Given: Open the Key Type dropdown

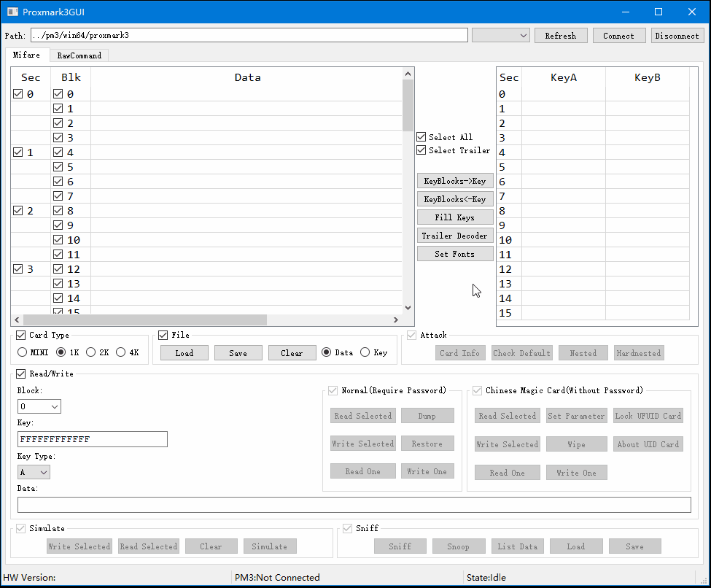Looking at the screenshot, I should pos(34,472).
